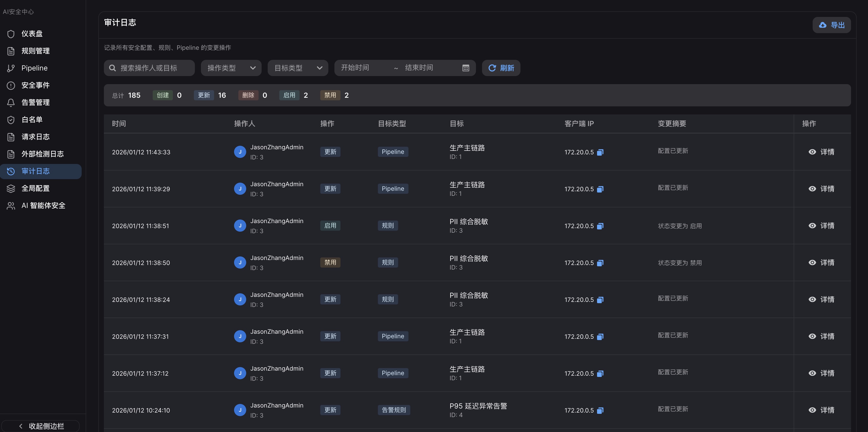Toggle the 启用 filter badge
The width and height of the screenshot is (868, 432).
[289, 95]
